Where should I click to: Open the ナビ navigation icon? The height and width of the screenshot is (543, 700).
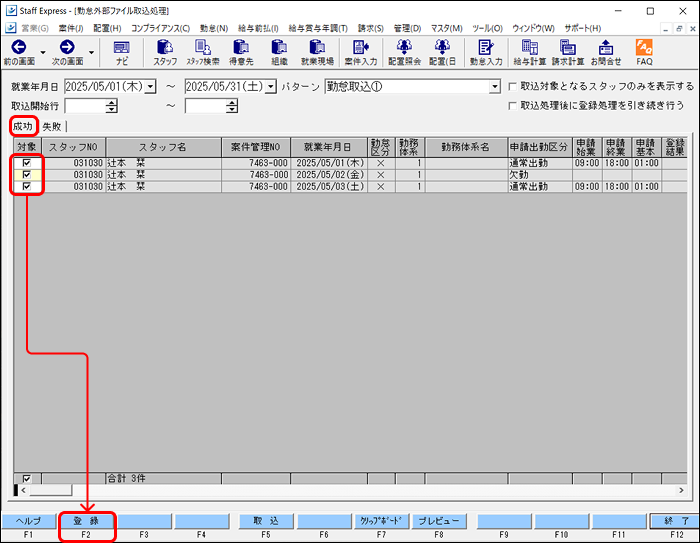pos(121,47)
